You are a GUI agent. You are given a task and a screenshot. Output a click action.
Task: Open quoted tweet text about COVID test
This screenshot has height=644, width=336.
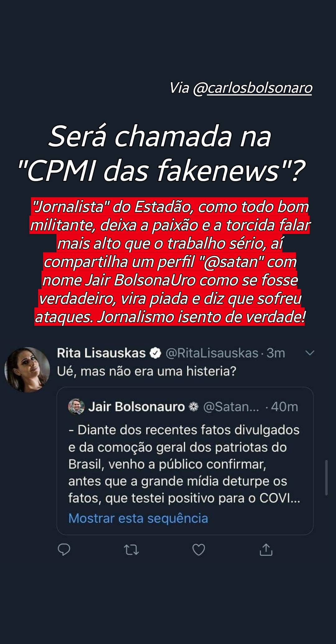pos(184,464)
